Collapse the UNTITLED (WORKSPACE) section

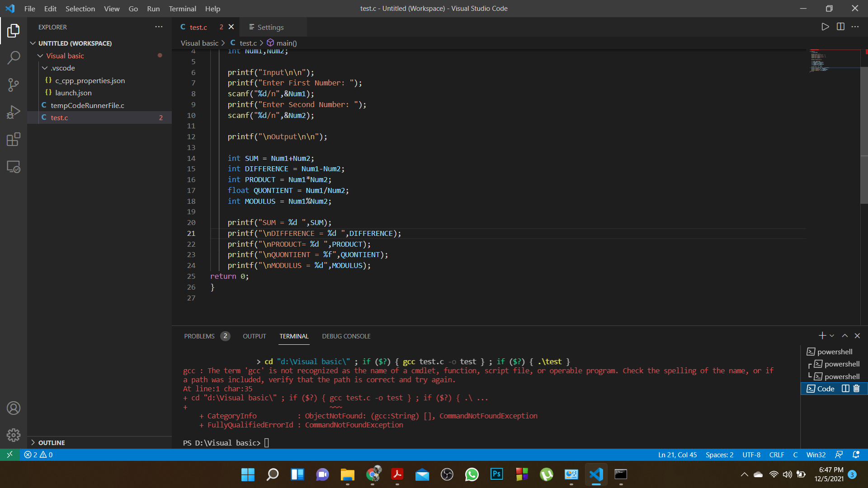pyautogui.click(x=99, y=43)
